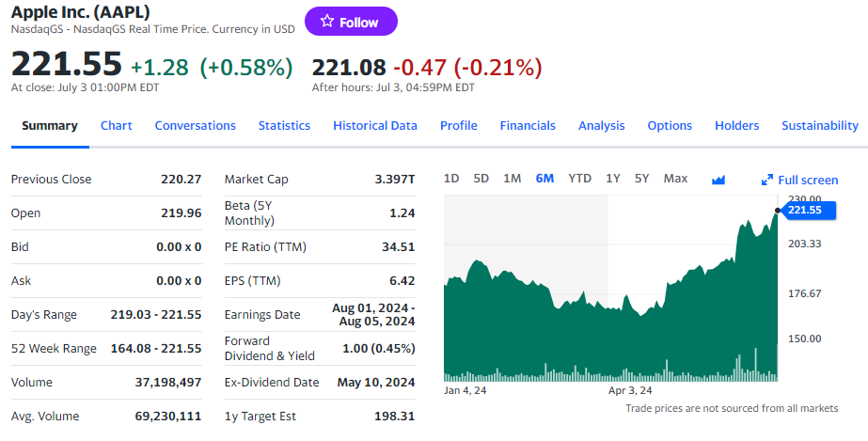
Task: Click the PE Ratio value 34.51
Action: 398,246
